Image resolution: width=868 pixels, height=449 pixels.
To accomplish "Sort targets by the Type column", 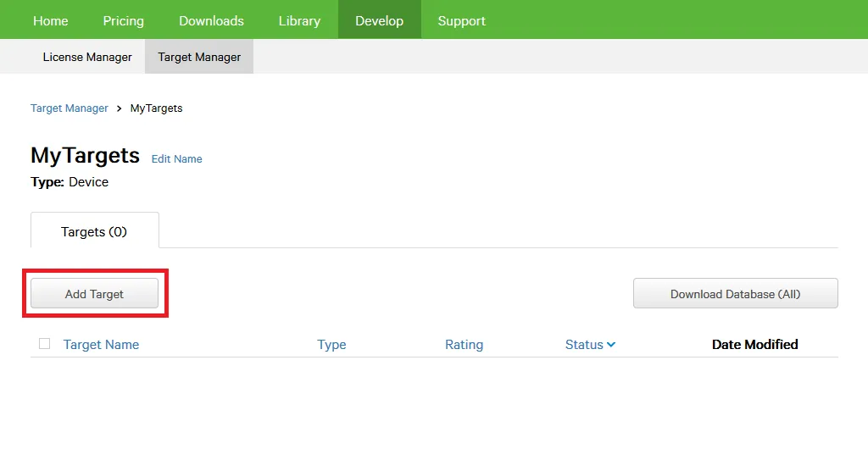I will [x=331, y=345].
